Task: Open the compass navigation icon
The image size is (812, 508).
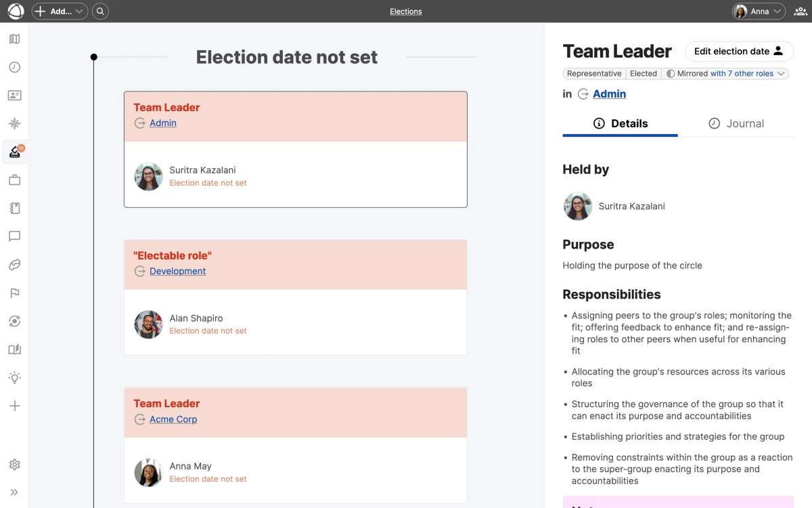Action: 14,123
